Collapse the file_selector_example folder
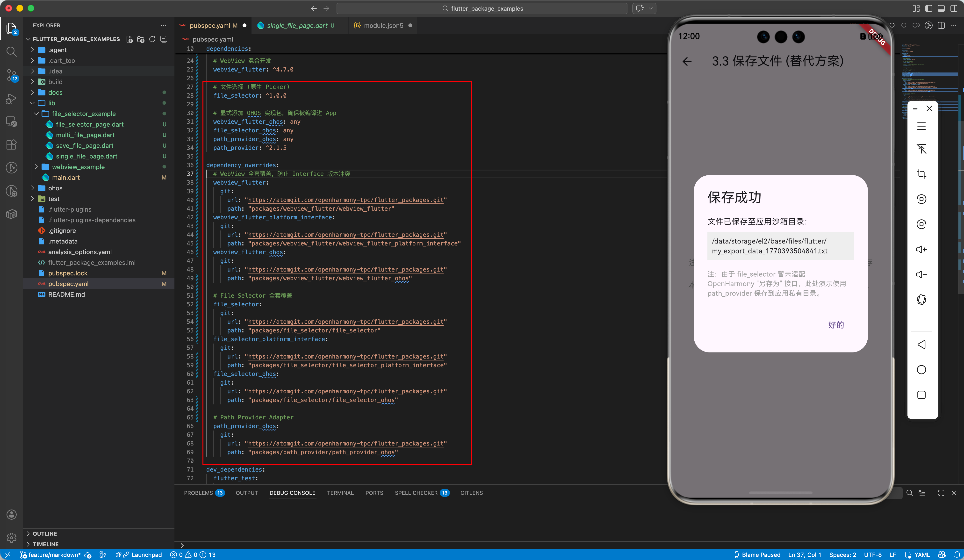964x560 pixels. [83, 114]
